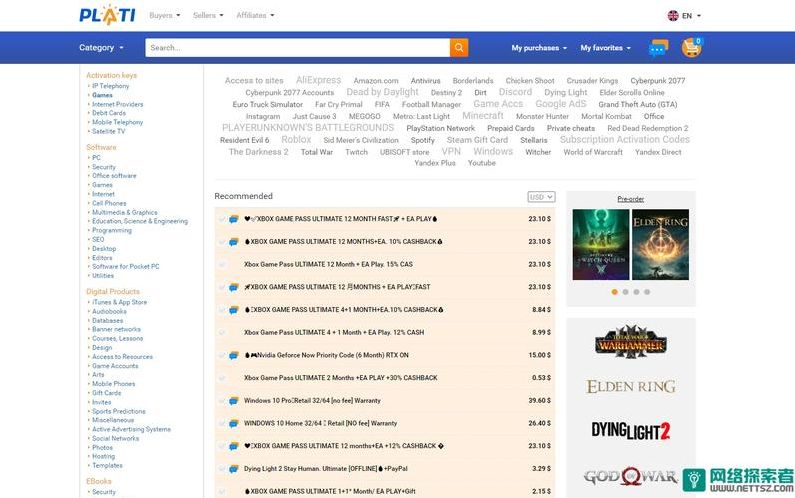Screen dimensions: 795x498
Task: Open Security under Software
Action: point(104,167)
